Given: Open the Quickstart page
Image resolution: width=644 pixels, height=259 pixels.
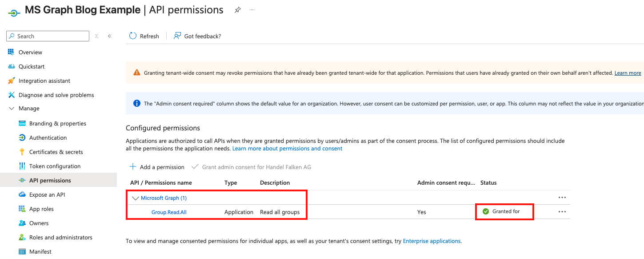Looking at the screenshot, I should pyautogui.click(x=32, y=66).
